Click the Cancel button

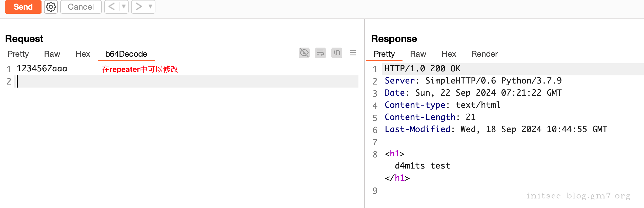(x=81, y=7)
